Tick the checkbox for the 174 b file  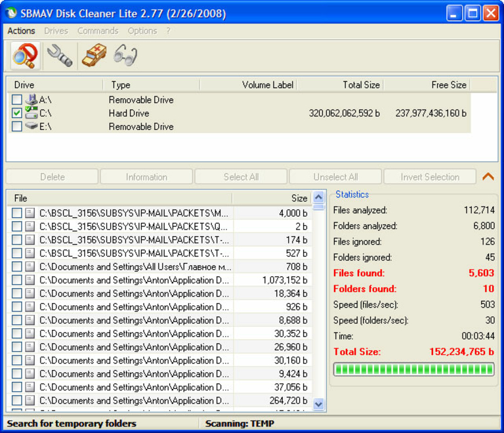click(x=16, y=239)
